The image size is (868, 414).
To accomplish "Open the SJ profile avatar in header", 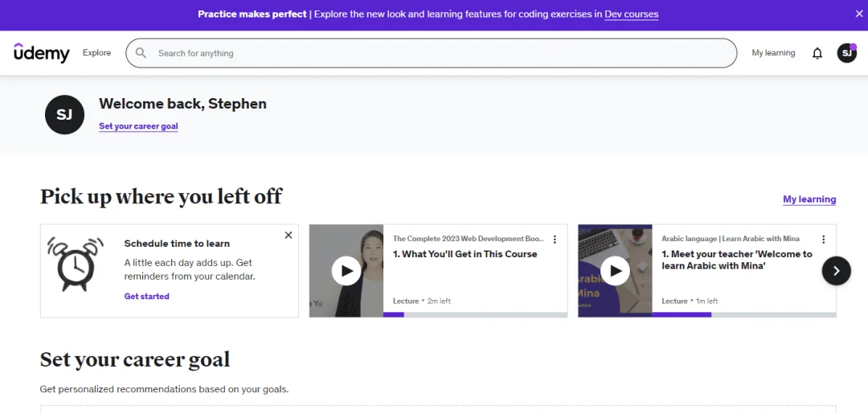I will coord(846,53).
